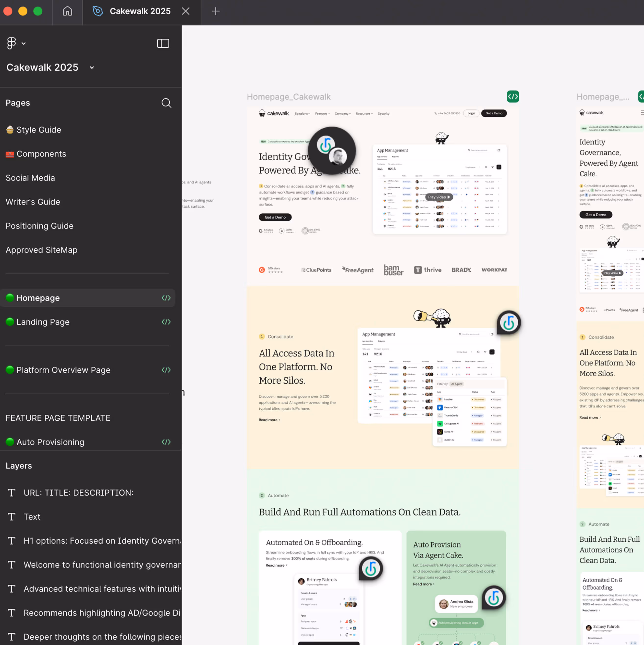Viewport: 644px width, 645px height.
Task: Switch to the Cakewalk 2025 tab
Action: [x=140, y=11]
